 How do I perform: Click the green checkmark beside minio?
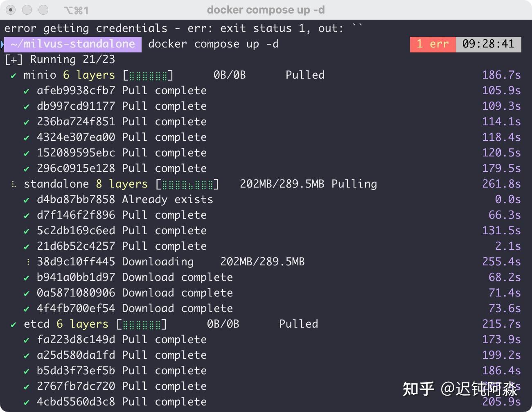coord(14,76)
